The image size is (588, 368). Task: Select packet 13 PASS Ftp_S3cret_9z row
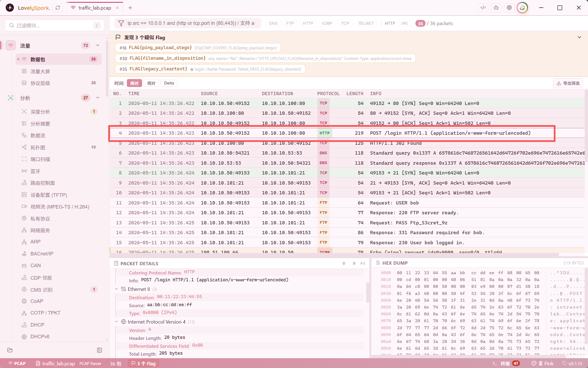click(x=347, y=223)
